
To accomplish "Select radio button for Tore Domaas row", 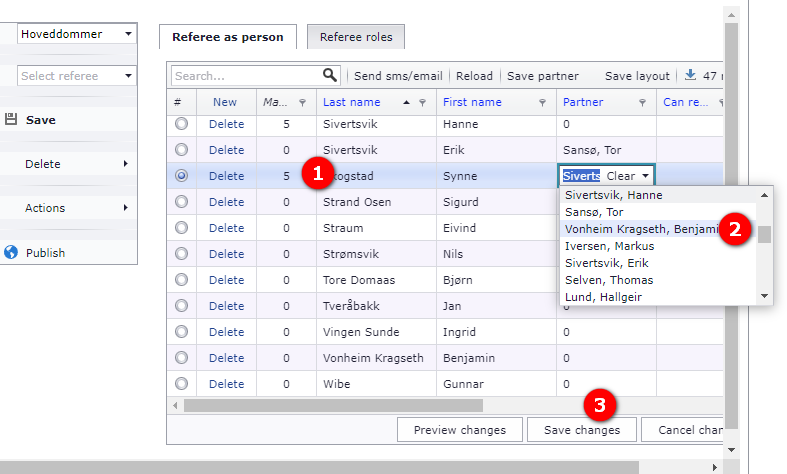I will 182,280.
